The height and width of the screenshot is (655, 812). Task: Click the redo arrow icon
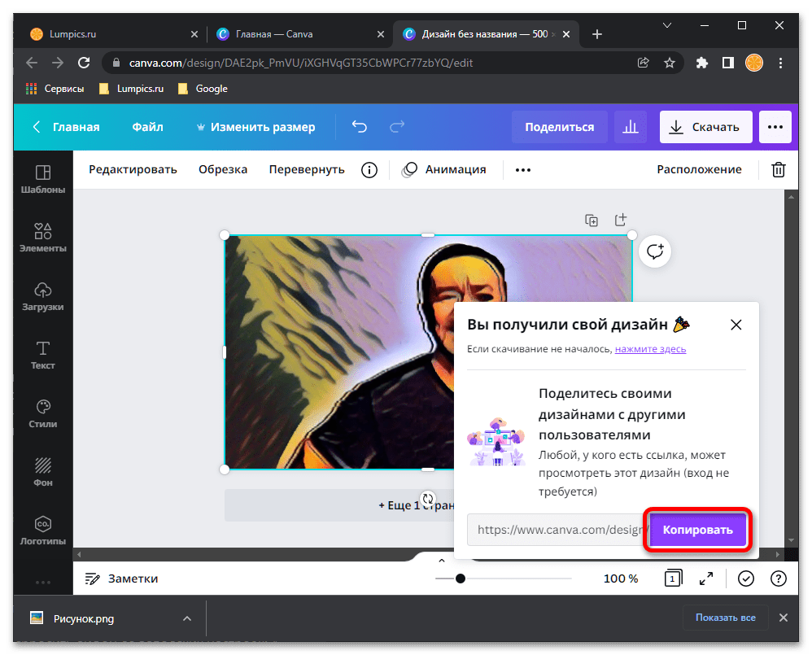pos(397,126)
